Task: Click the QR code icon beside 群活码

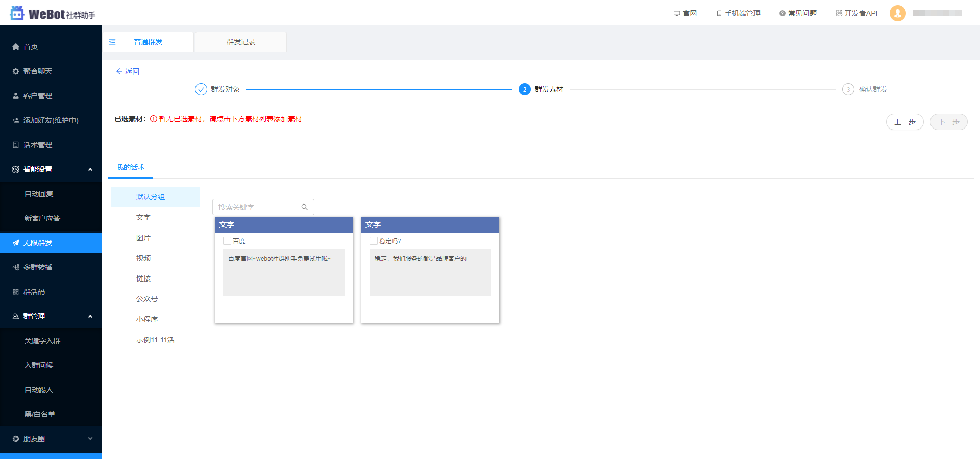Action: pos(16,292)
